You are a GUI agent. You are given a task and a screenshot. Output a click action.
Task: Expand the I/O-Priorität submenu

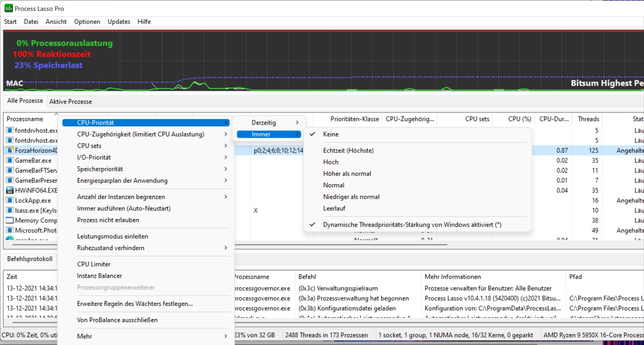pyautogui.click(x=146, y=157)
